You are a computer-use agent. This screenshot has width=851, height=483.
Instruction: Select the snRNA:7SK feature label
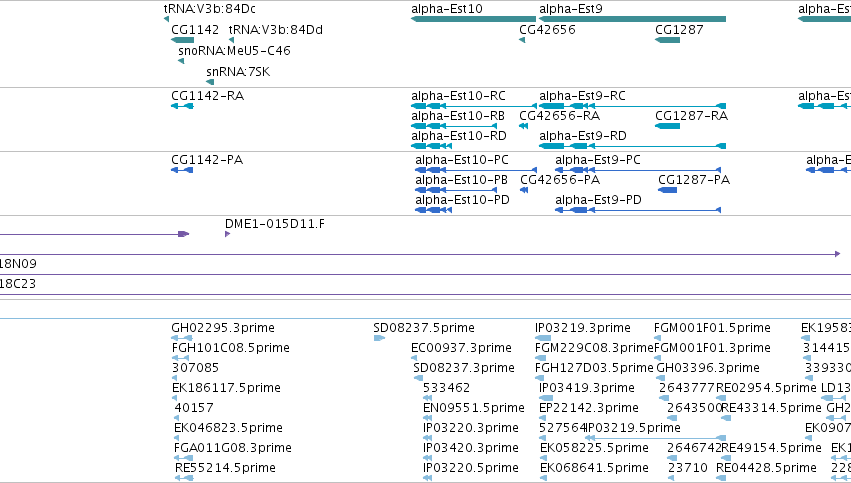click(238, 72)
